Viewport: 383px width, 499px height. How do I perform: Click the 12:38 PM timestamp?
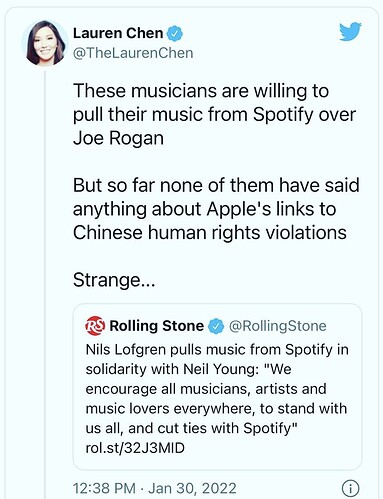point(104,488)
